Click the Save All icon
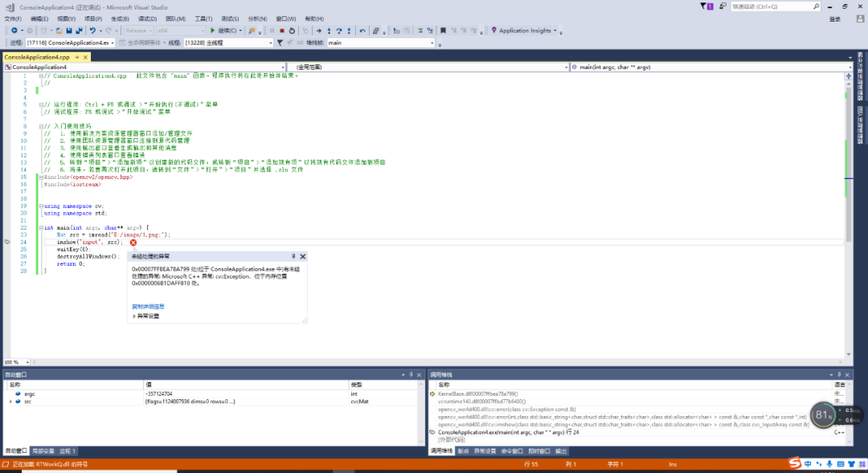Image resolution: width=868 pixels, height=473 pixels. click(79, 31)
